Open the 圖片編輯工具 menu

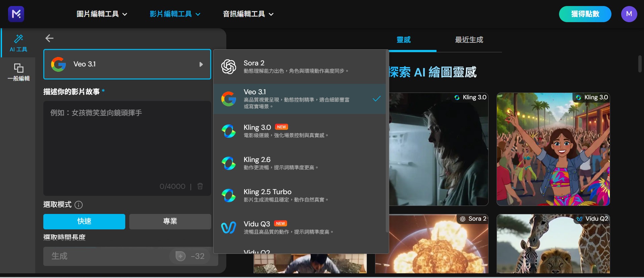click(x=102, y=14)
